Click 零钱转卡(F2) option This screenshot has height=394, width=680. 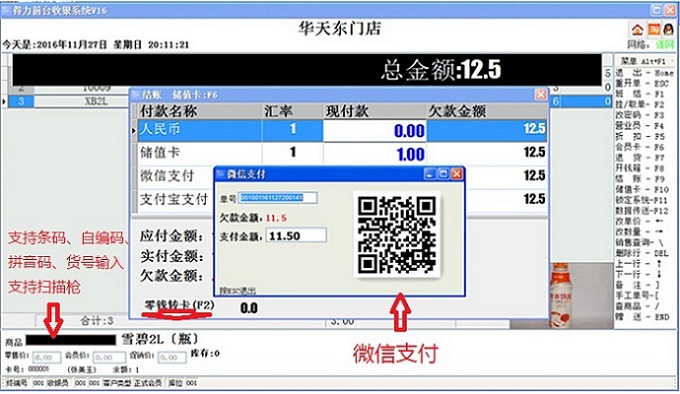pyautogui.click(x=179, y=305)
